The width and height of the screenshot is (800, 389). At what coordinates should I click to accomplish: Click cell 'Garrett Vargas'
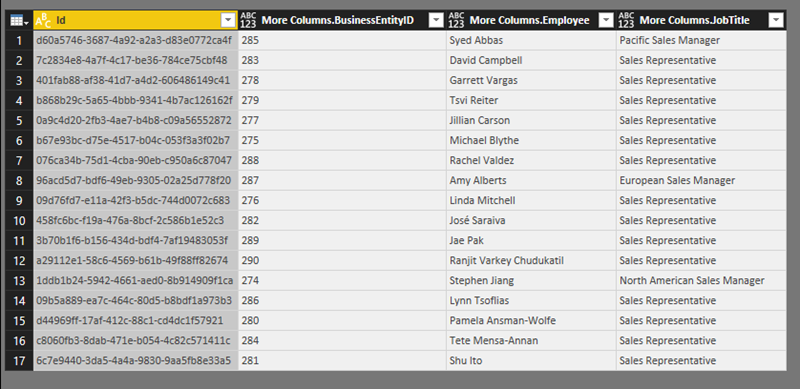click(x=531, y=80)
